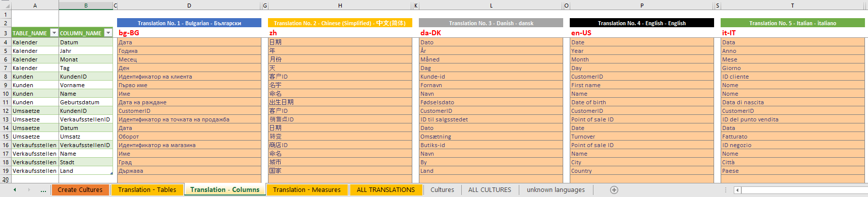
Task: Switch to Create Cultures sheet
Action: 80,190
